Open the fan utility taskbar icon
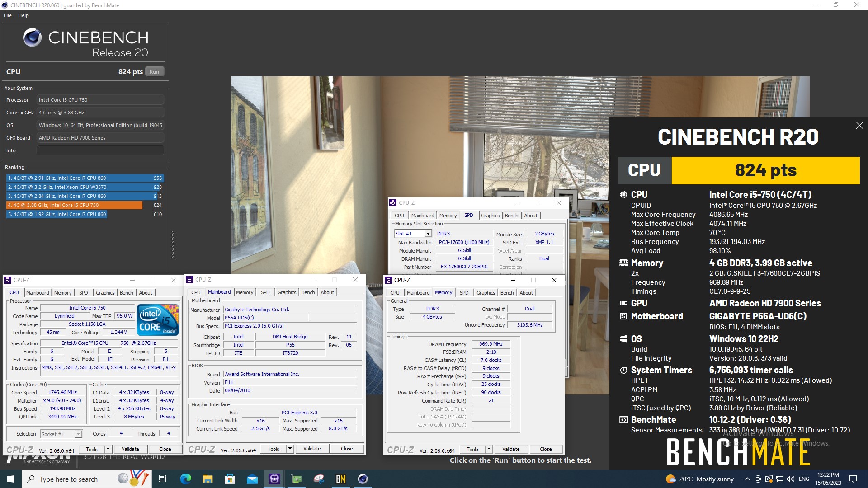 click(x=318, y=479)
